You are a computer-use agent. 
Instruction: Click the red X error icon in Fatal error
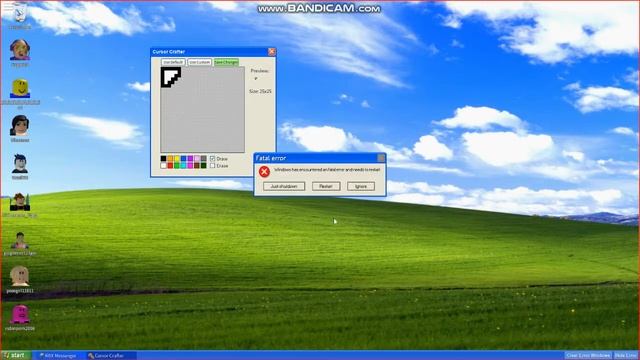[x=264, y=171]
